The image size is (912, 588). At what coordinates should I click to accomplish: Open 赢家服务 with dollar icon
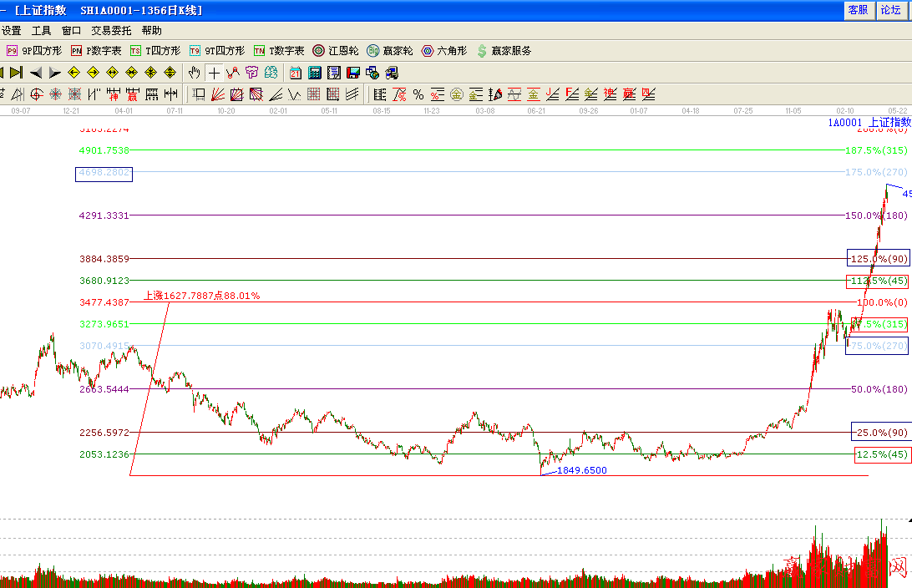504,51
